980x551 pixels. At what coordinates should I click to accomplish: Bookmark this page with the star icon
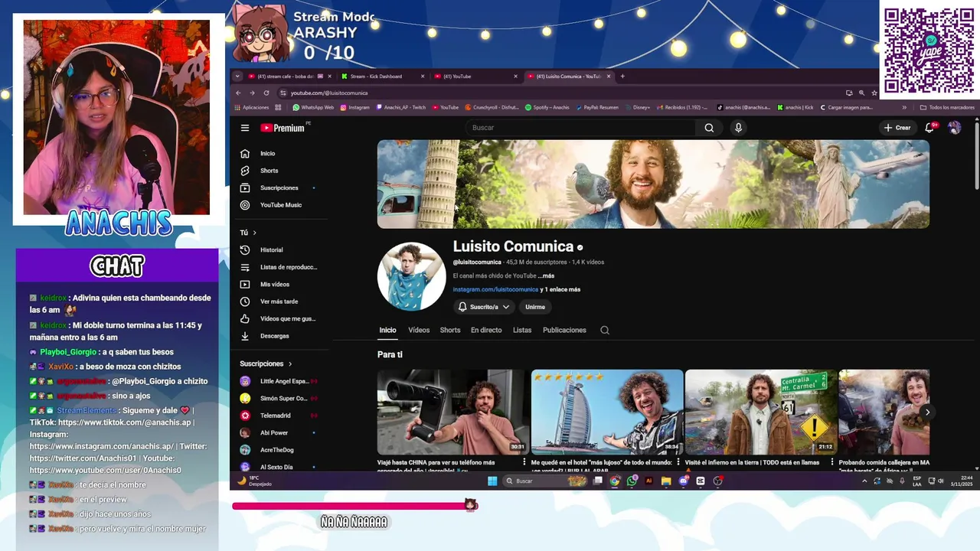click(874, 93)
